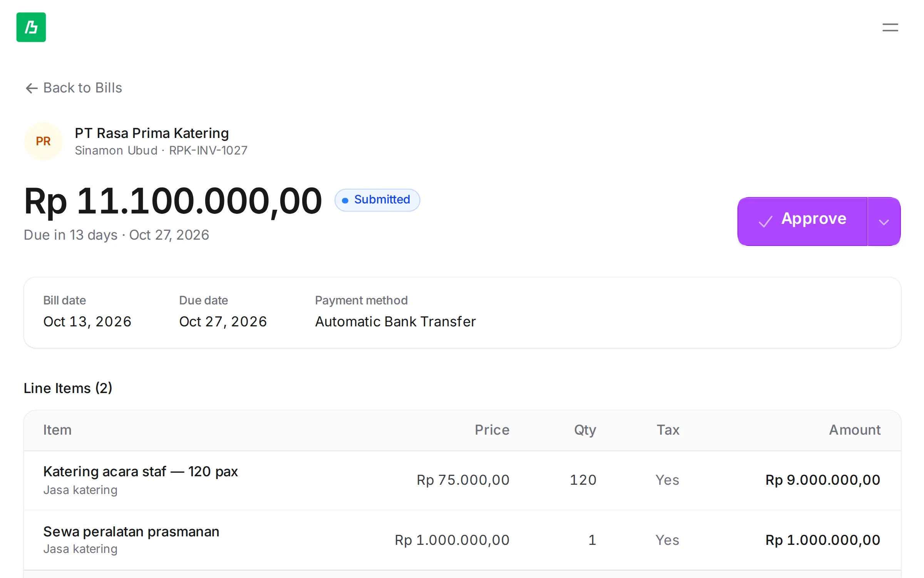
Task: Click the Line Items (2) heading
Action: [x=68, y=388]
